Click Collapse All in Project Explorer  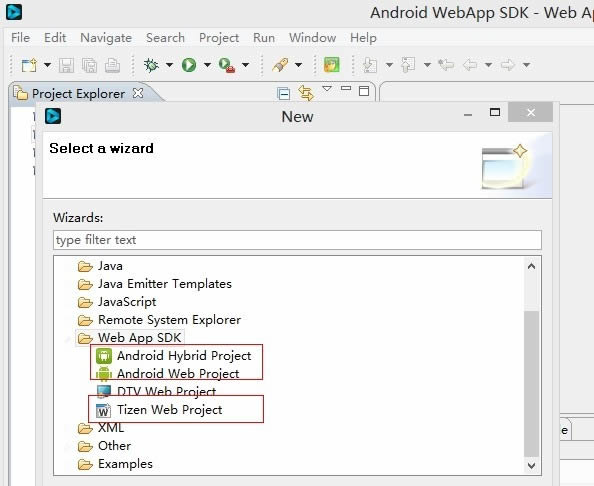click(x=283, y=93)
